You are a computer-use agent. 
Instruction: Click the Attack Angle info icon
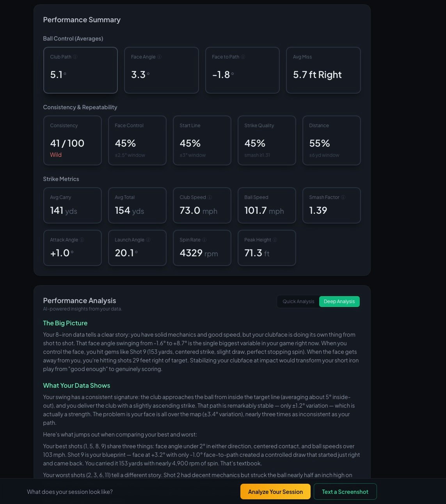pos(82,240)
